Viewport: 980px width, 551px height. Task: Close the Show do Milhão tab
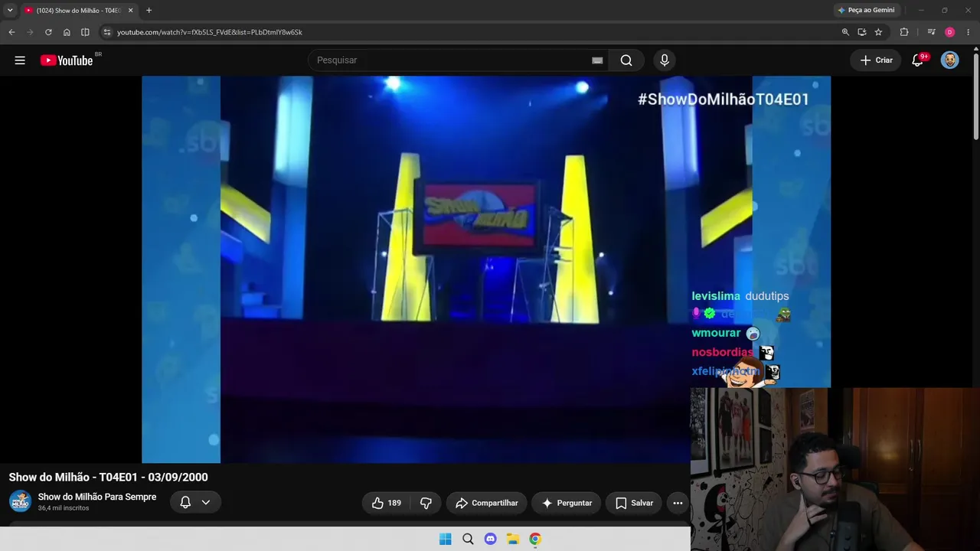point(130,11)
